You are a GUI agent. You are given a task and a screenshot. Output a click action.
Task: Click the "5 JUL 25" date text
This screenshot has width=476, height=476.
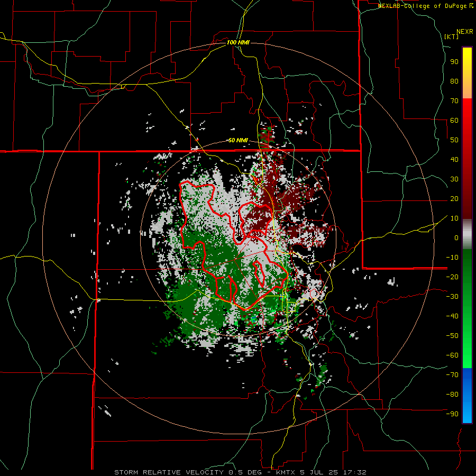pyautogui.click(x=318, y=472)
